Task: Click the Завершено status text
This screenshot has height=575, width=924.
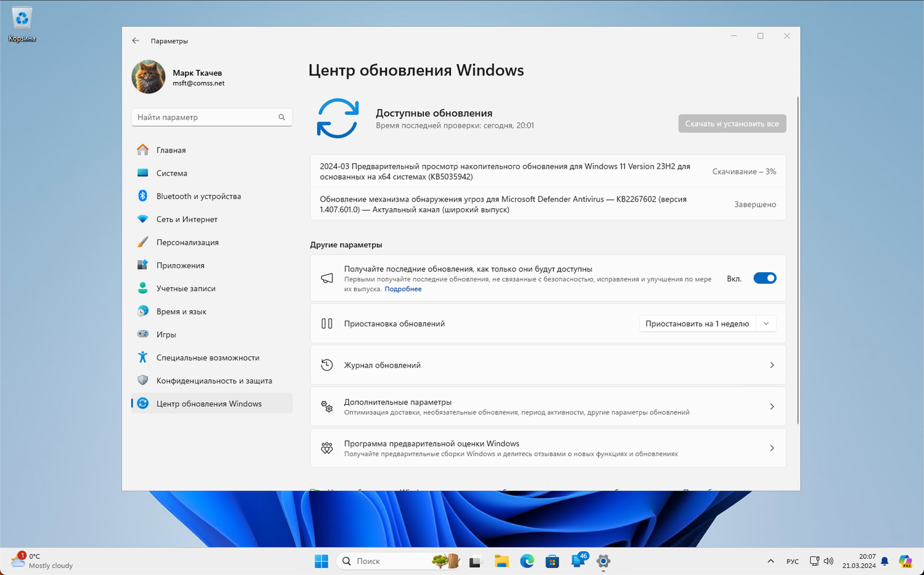Action: tap(755, 204)
